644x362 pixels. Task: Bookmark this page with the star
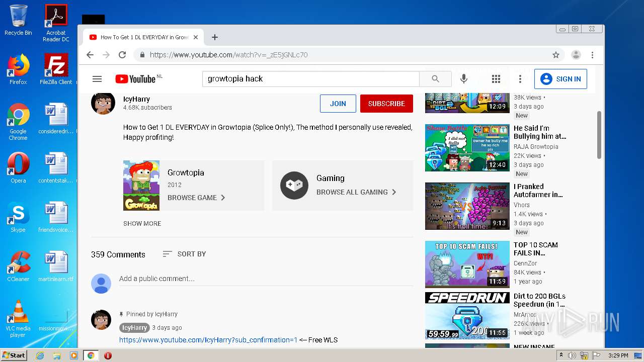click(556, 55)
